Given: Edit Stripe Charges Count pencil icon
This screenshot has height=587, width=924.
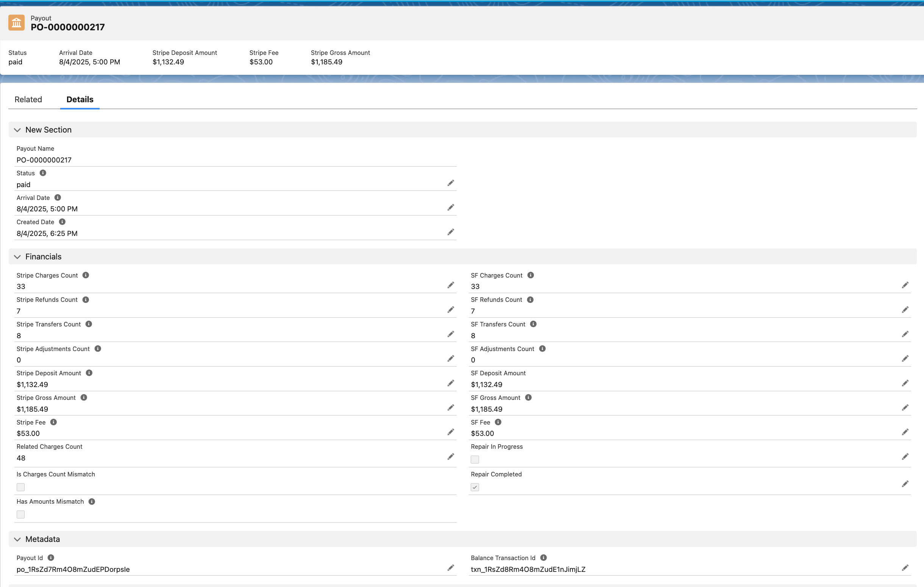Looking at the screenshot, I should 451,285.
